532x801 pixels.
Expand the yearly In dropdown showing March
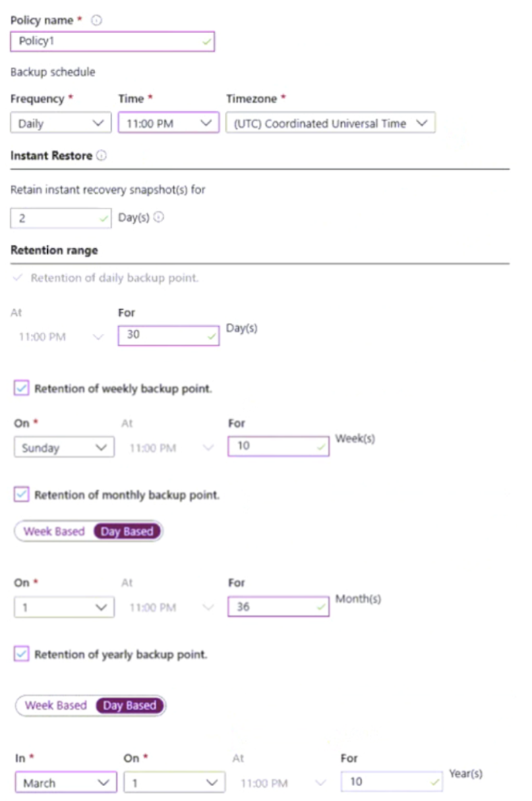(65, 783)
